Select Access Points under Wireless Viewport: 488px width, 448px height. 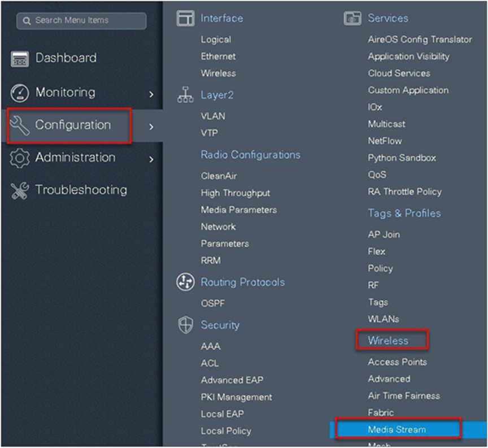(x=397, y=362)
